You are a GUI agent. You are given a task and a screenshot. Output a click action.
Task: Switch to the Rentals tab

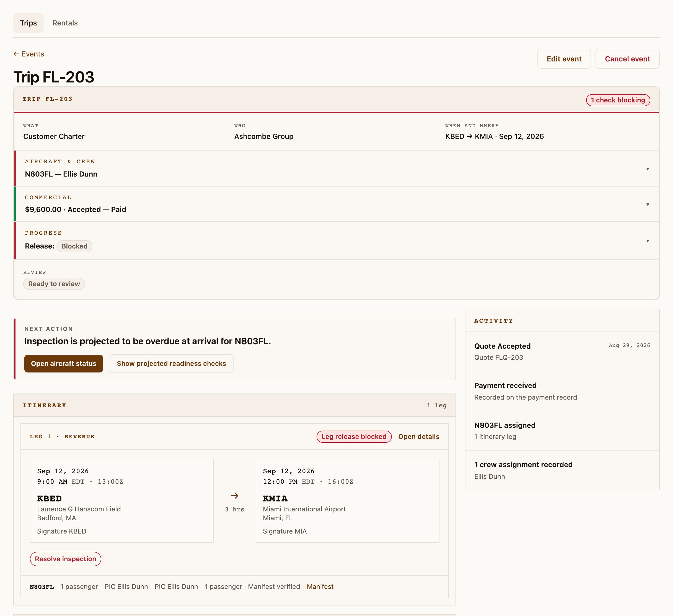point(65,23)
